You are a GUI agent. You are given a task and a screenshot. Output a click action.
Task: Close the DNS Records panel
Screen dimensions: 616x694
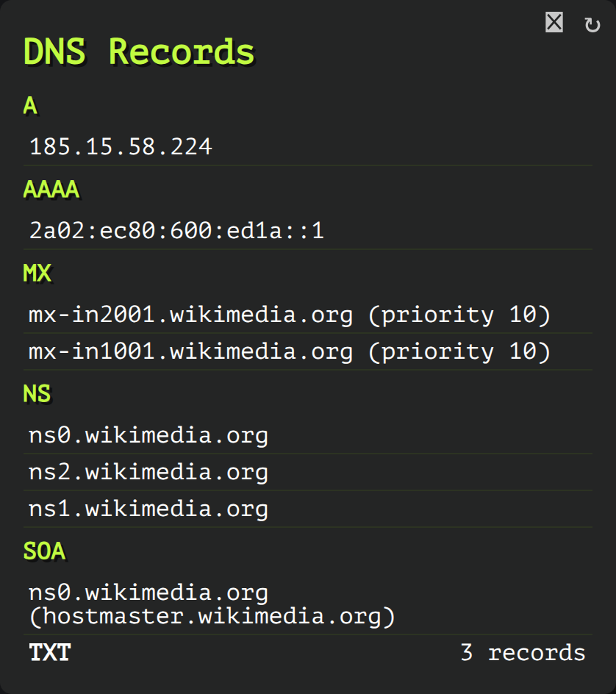point(554,22)
